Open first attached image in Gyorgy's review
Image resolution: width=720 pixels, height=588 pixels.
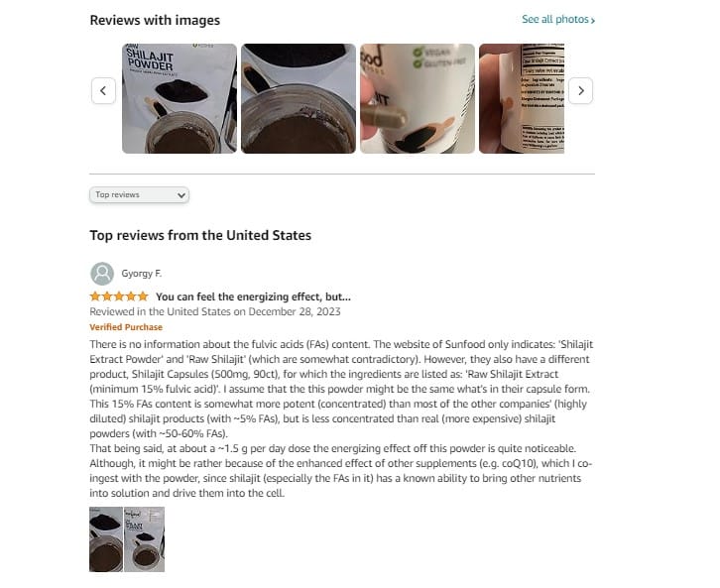tap(106, 539)
